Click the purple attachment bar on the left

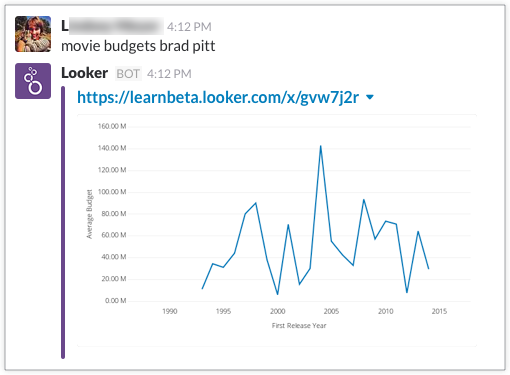click(x=63, y=223)
